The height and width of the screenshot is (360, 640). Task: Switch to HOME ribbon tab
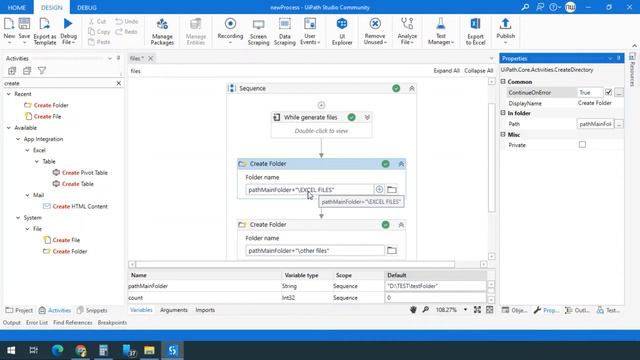(17, 7)
